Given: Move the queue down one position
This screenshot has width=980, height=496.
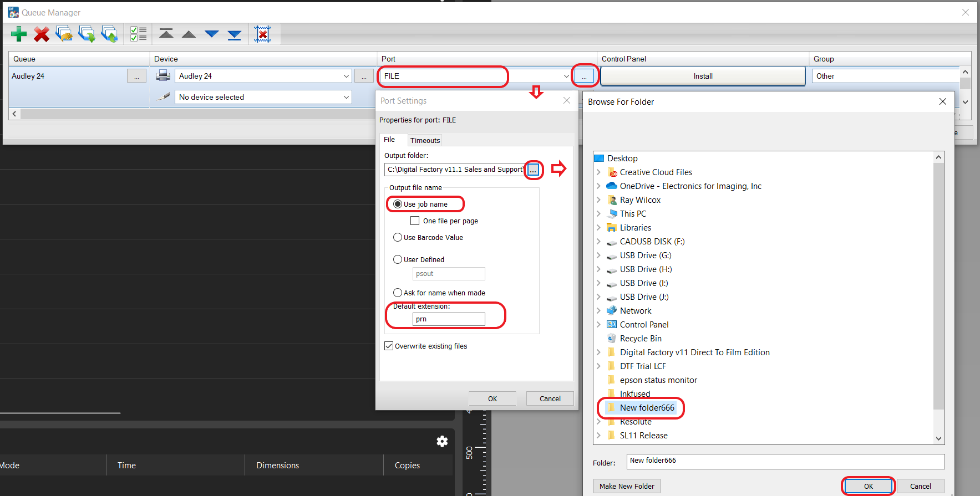Looking at the screenshot, I should (212, 34).
